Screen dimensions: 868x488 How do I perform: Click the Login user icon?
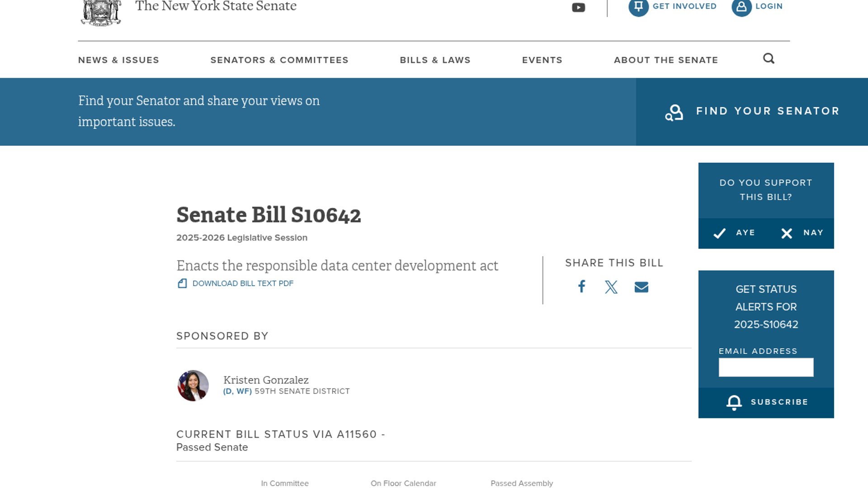coord(741,7)
